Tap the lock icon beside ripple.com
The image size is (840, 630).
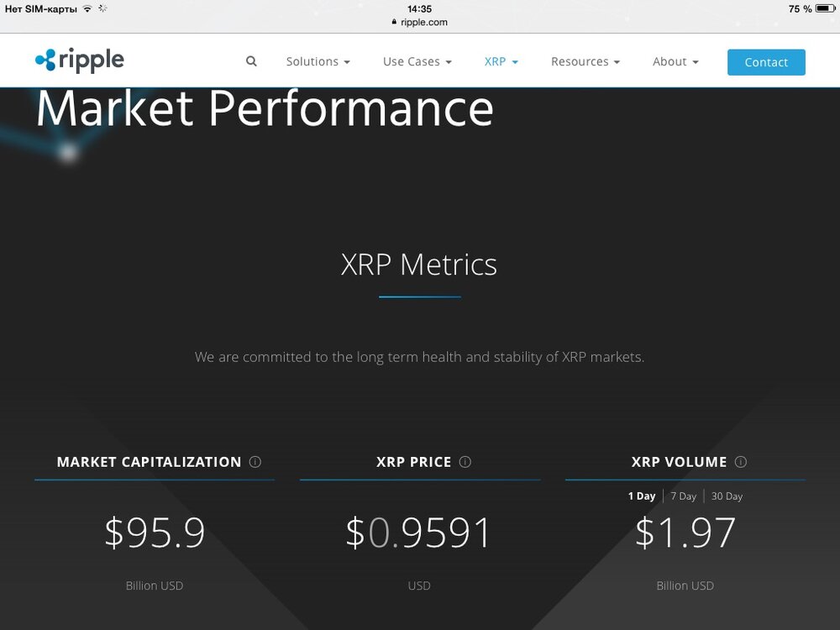click(x=393, y=23)
